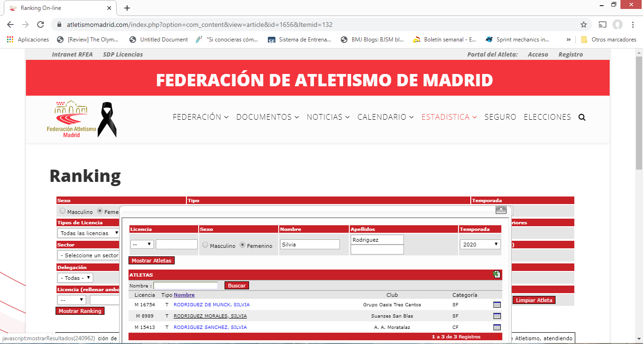Viewport: 644px width, 344px height.
Task: Open the Registro link
Action: pos(571,55)
